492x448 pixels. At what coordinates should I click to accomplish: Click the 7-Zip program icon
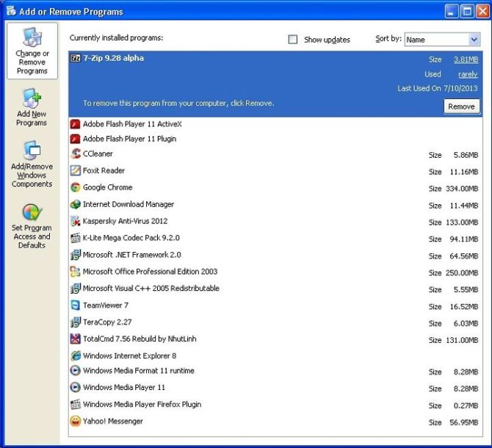pos(76,58)
